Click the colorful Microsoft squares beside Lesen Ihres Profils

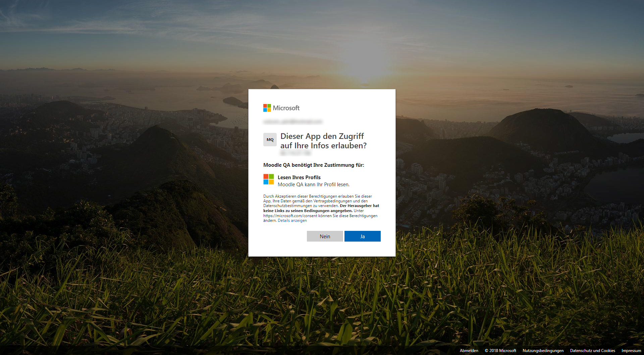point(269,179)
